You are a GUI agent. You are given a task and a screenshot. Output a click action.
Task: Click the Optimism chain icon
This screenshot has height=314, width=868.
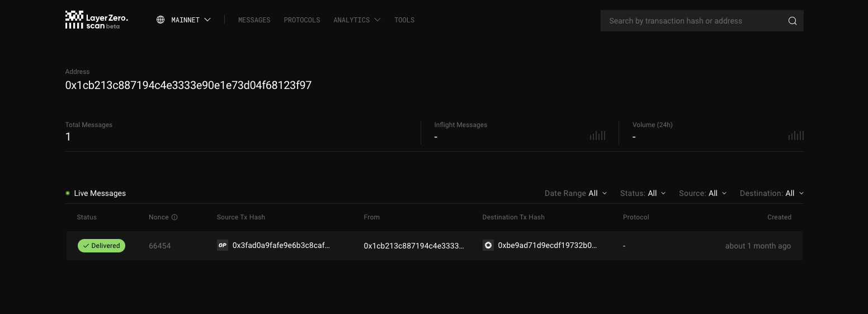point(223,245)
